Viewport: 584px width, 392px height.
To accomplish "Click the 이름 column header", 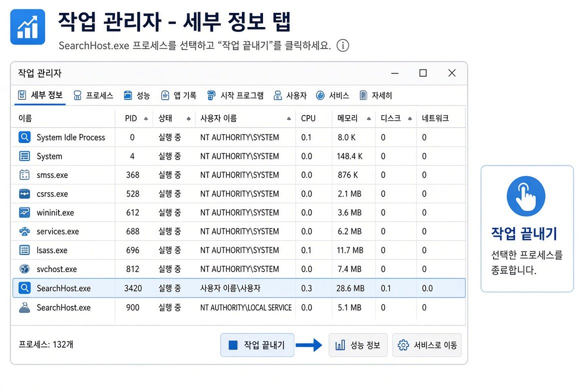I will pos(25,118).
